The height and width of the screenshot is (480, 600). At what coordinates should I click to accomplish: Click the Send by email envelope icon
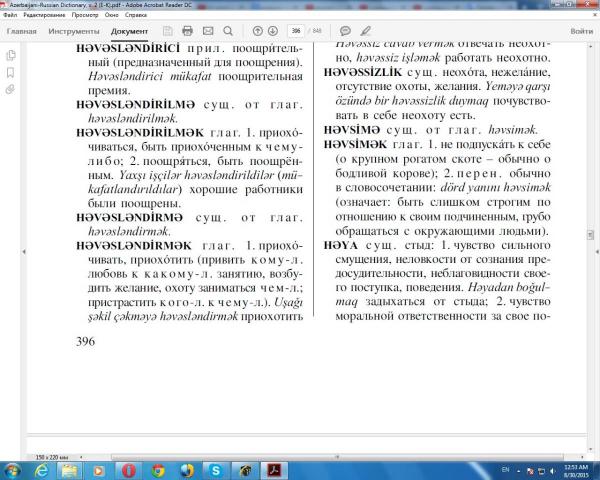click(x=207, y=31)
